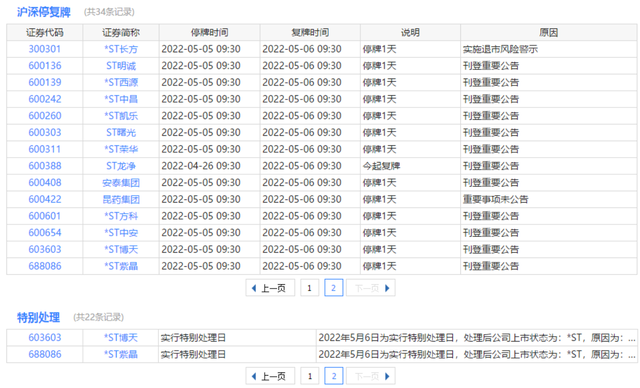
Task: Click the 停牌时间 column header
Action: (209, 32)
